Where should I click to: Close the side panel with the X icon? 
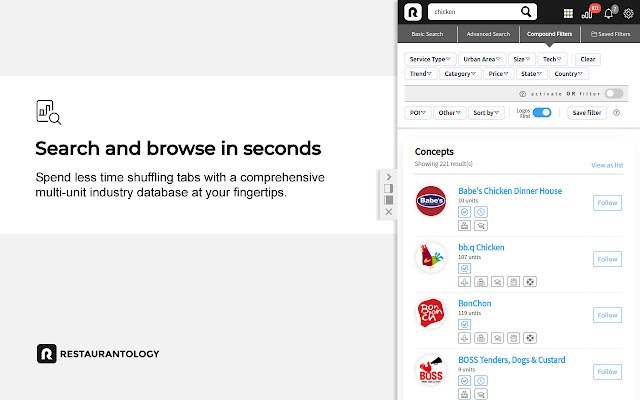pos(389,212)
